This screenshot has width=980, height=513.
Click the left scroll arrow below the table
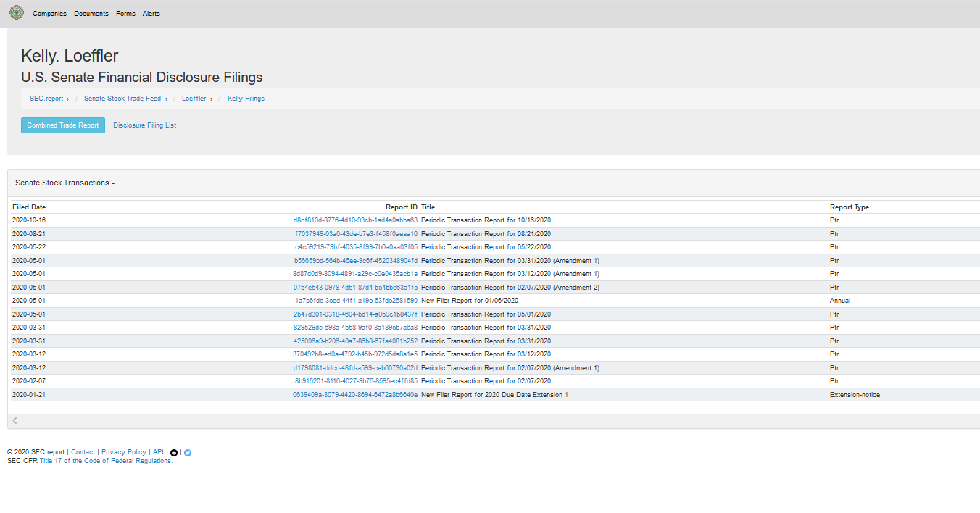(15, 421)
